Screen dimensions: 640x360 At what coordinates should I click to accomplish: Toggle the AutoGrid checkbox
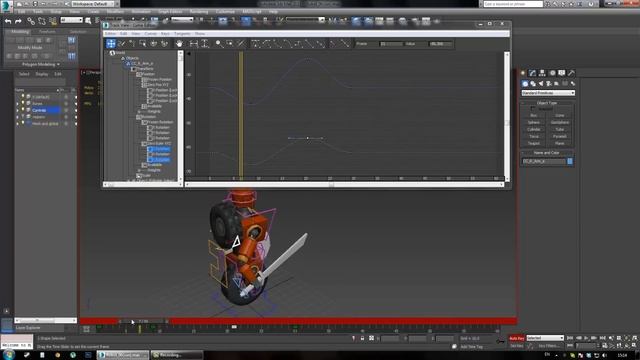533,109
